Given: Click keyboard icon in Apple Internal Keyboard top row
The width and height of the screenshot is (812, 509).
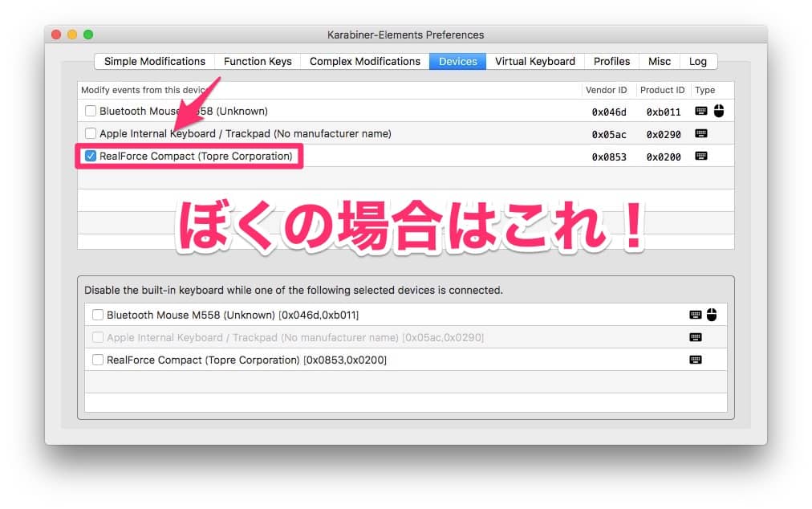Looking at the screenshot, I should [701, 134].
